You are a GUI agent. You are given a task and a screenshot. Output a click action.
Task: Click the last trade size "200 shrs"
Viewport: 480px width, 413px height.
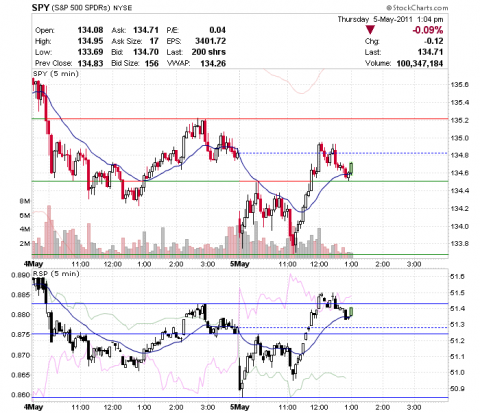pyautogui.click(x=209, y=52)
